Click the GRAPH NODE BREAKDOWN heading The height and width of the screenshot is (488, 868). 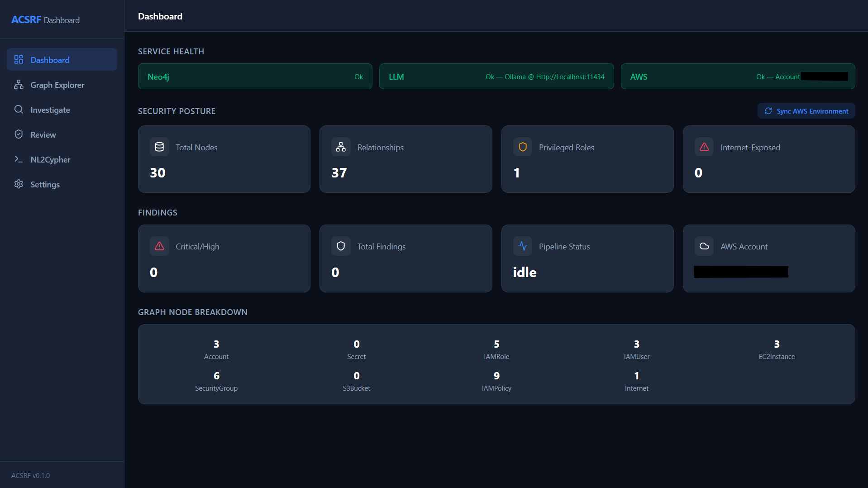click(193, 312)
